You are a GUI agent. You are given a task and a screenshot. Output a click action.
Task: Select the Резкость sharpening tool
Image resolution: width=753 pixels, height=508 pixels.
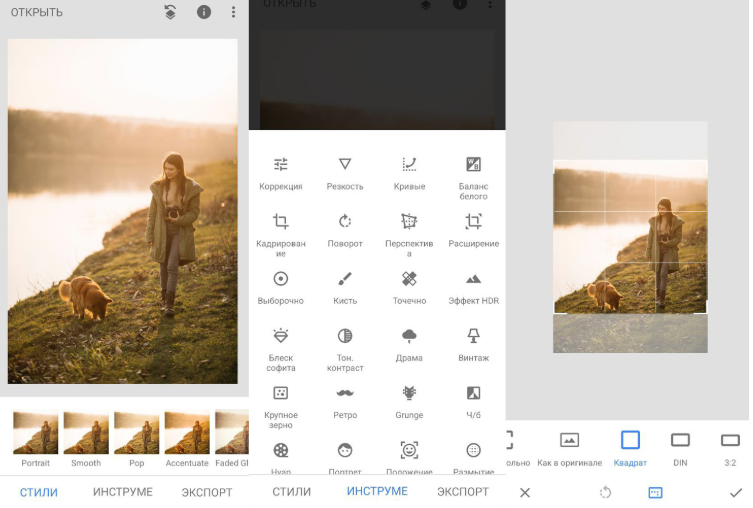[x=345, y=171]
